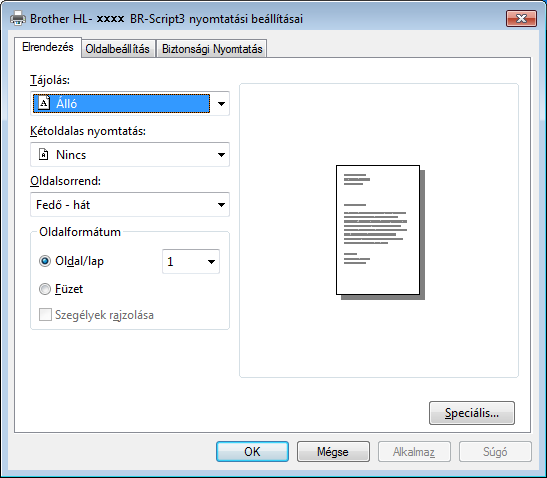Screen dimensions: 547x478
Task: Toggle the Szegélyek rajzolása checkbox
Action: click(x=45, y=314)
